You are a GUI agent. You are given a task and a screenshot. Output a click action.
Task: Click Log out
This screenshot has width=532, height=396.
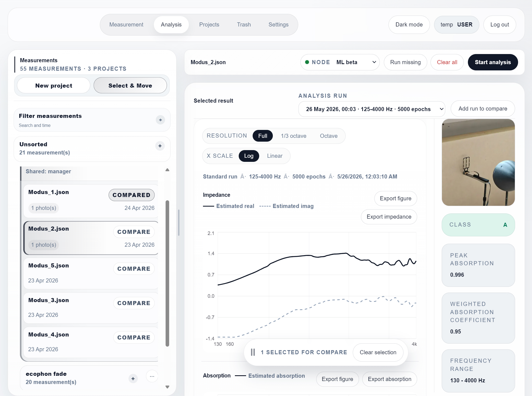coord(500,25)
